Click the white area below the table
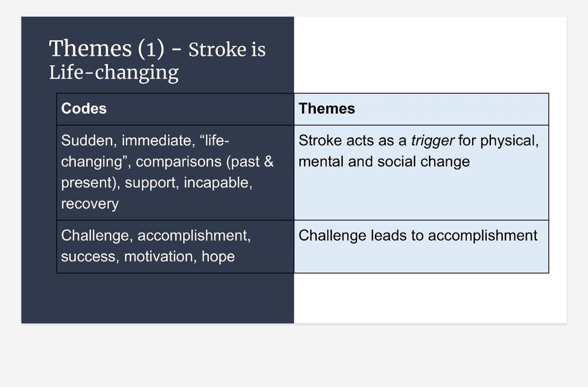 (430, 298)
